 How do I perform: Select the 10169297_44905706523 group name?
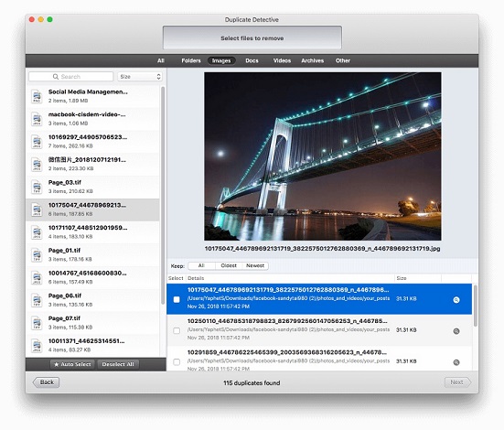(x=88, y=137)
